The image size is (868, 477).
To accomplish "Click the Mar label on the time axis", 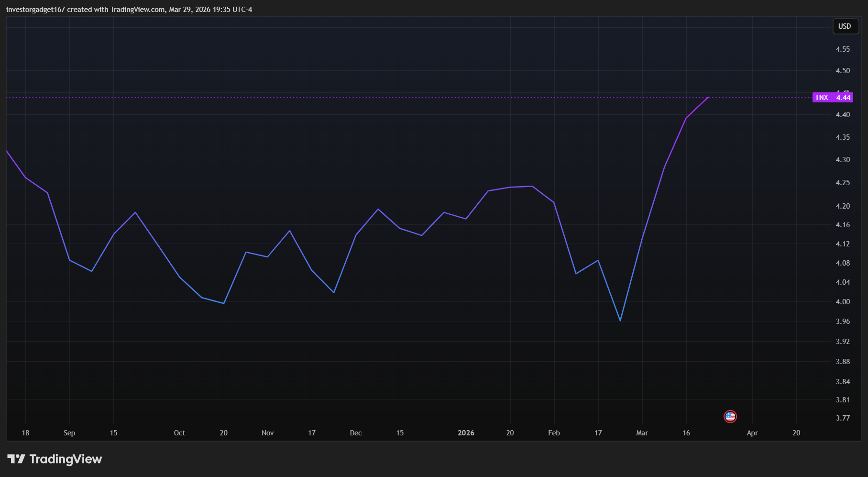I will click(x=642, y=433).
